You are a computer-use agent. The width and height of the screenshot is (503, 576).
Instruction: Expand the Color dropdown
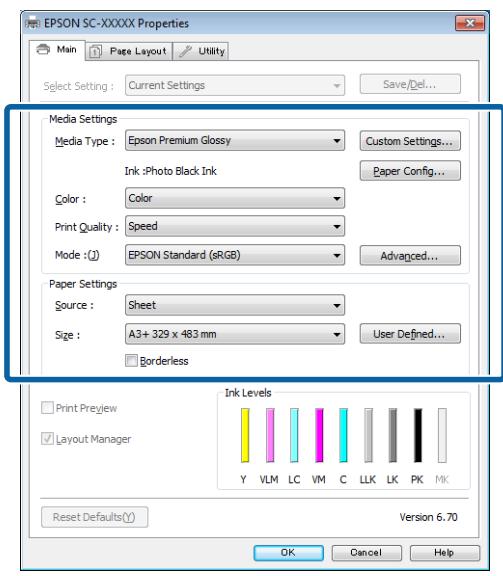[235, 198]
